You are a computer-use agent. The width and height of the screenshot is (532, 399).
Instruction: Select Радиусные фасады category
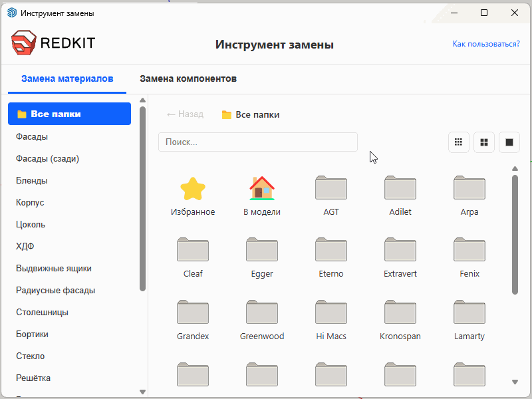point(70,291)
